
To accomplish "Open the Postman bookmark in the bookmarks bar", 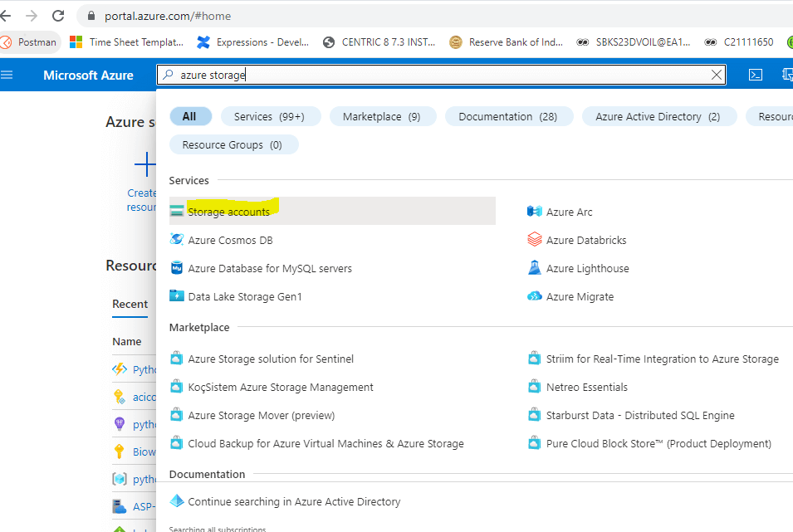I will click(x=32, y=41).
